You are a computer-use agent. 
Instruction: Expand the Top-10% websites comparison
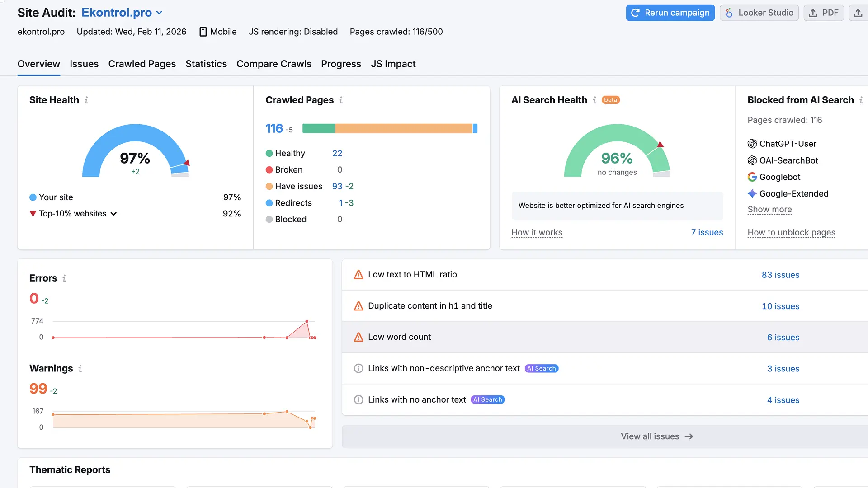113,214
